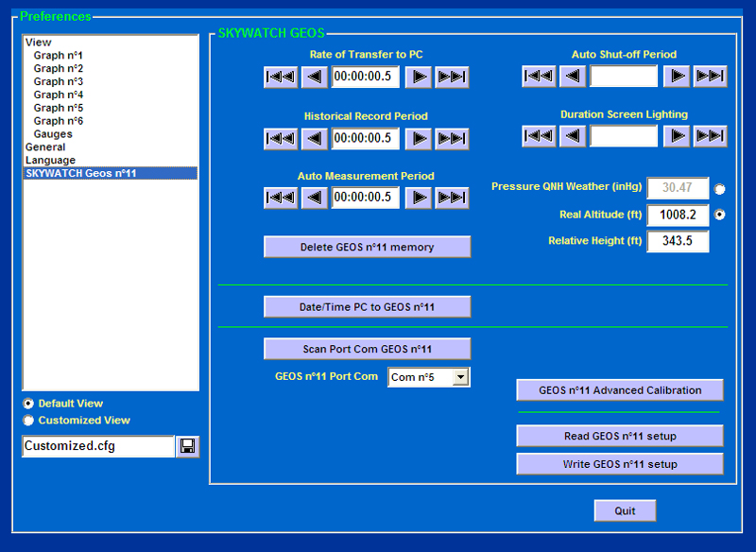Increase Auto Shut-off Period one step

point(677,77)
